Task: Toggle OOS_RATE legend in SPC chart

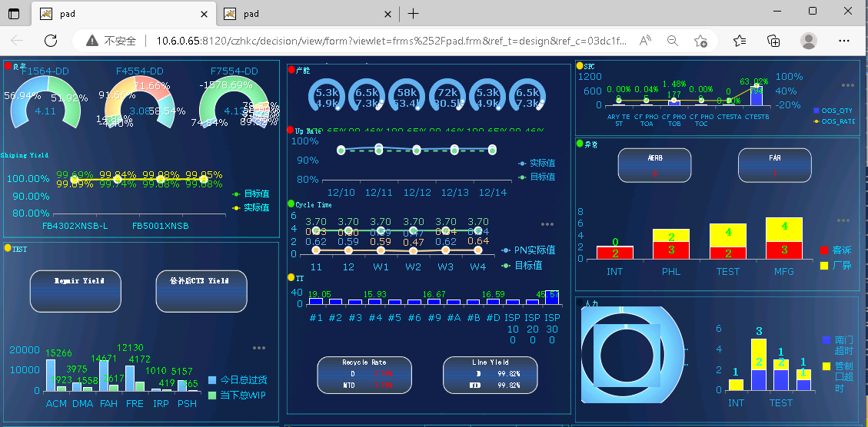Action: [834, 121]
